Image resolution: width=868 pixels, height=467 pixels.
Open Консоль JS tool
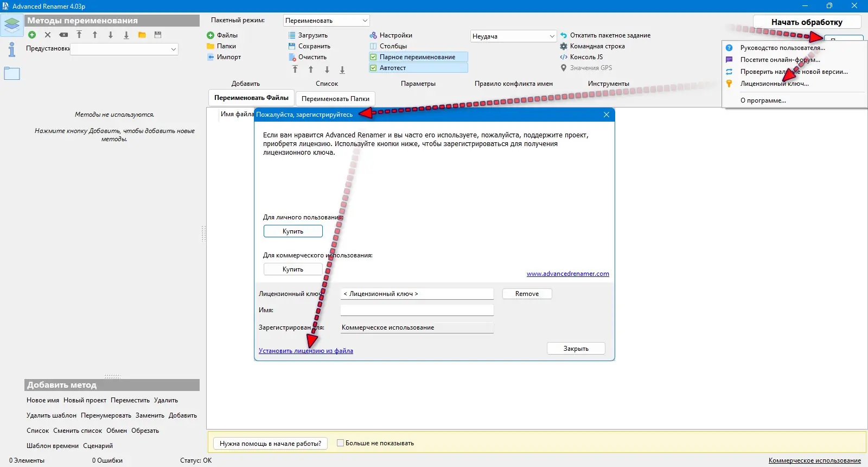coord(582,57)
